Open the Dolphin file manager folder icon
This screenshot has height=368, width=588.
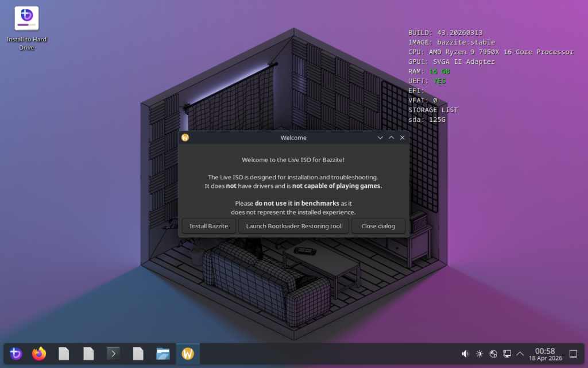(x=163, y=354)
